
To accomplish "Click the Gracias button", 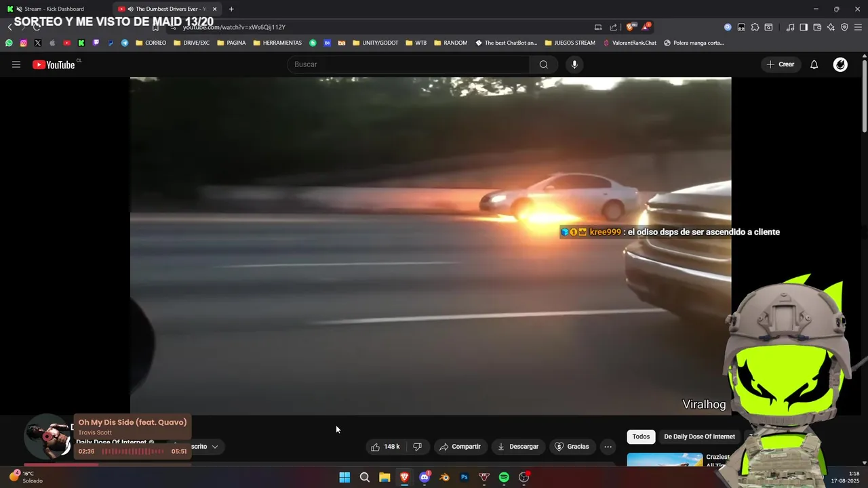I will point(572,447).
